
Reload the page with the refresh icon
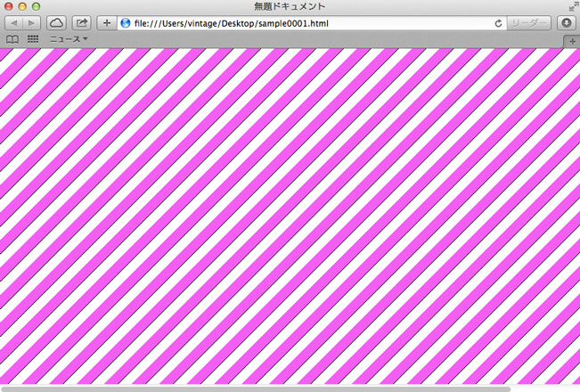[498, 23]
